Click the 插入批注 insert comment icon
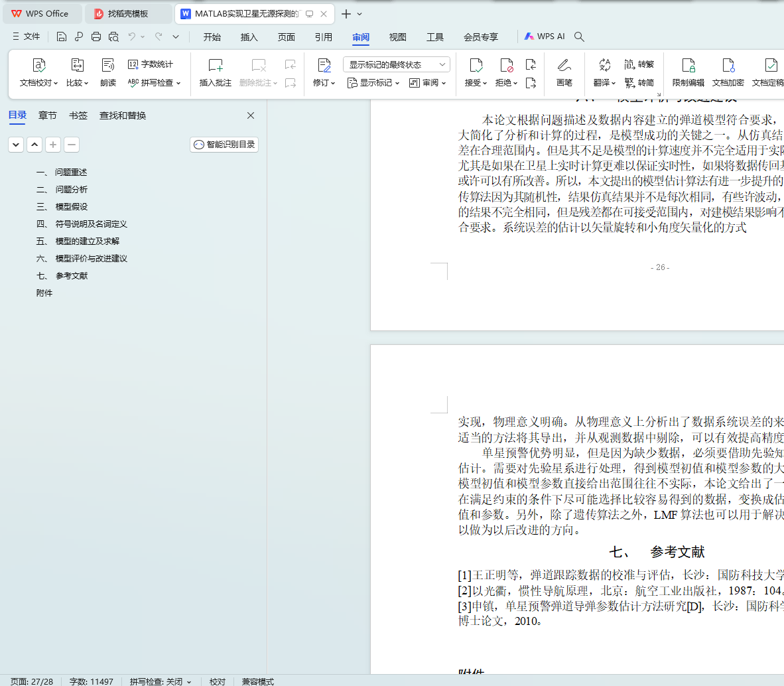 point(216,66)
